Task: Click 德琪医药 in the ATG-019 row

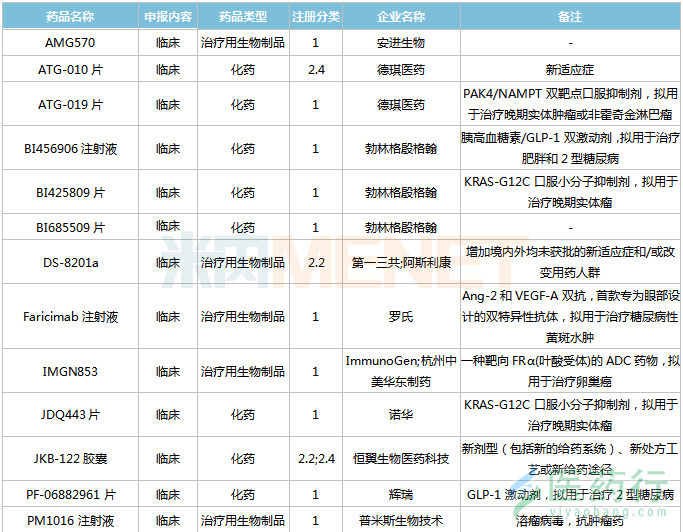Action: pyautogui.click(x=401, y=105)
